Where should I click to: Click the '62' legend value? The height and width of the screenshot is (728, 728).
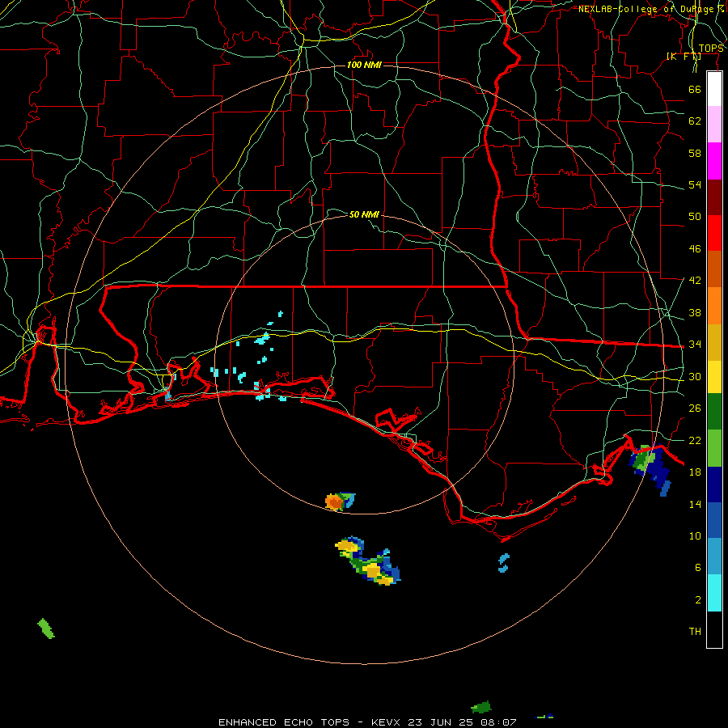695,121
